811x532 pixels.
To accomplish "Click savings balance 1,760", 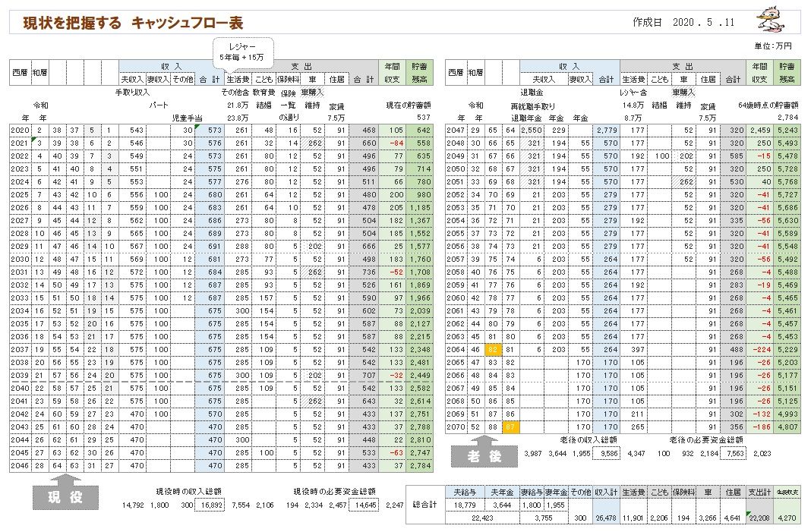I will pyautogui.click(x=419, y=260).
